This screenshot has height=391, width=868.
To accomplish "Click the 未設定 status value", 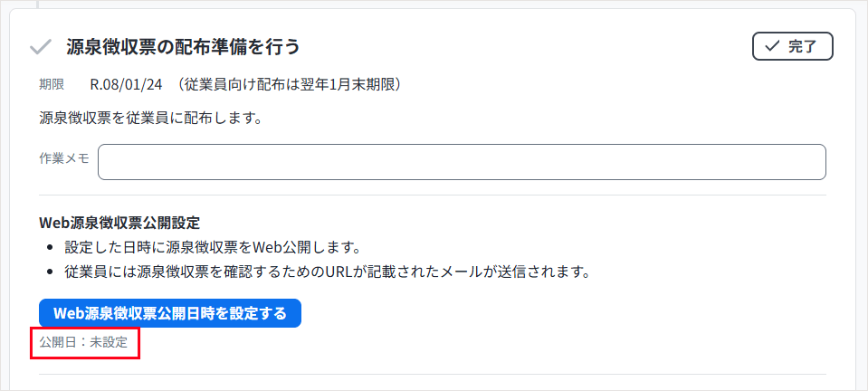I will pyautogui.click(x=115, y=343).
